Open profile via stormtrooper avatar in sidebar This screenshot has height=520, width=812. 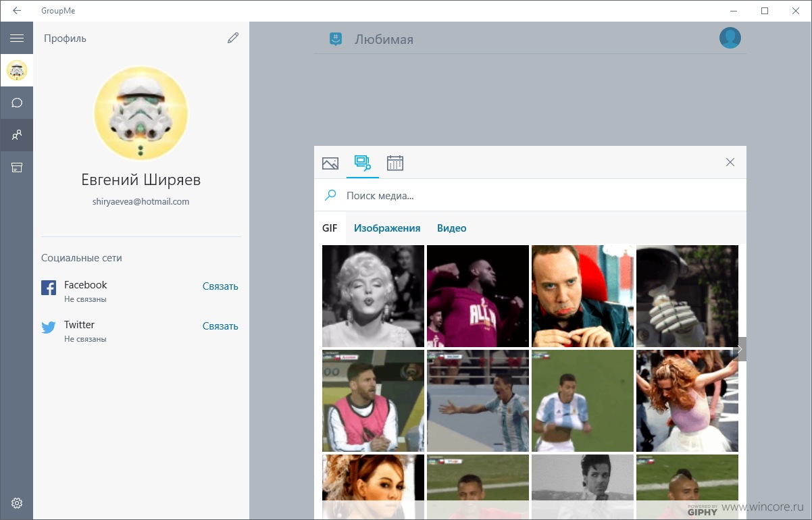[x=16, y=70]
